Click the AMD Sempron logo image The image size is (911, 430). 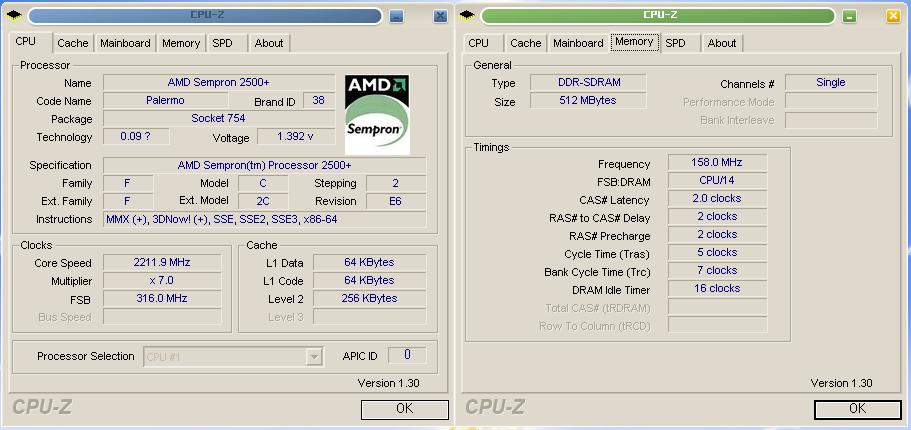377,115
